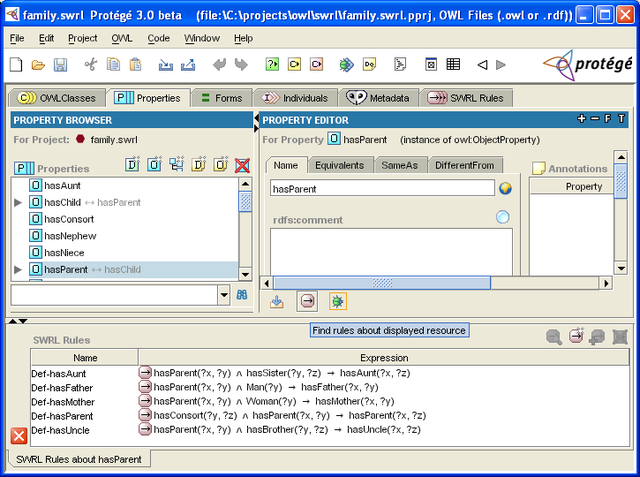This screenshot has height=477, width=640.
Task: Click the plus icon in Property Editor header
Action: pos(582,119)
